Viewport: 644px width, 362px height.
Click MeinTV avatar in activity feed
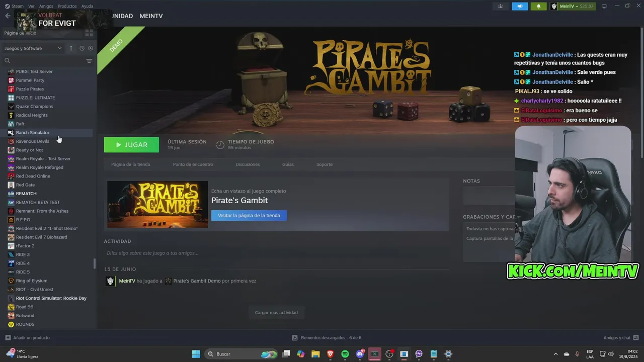110,281
